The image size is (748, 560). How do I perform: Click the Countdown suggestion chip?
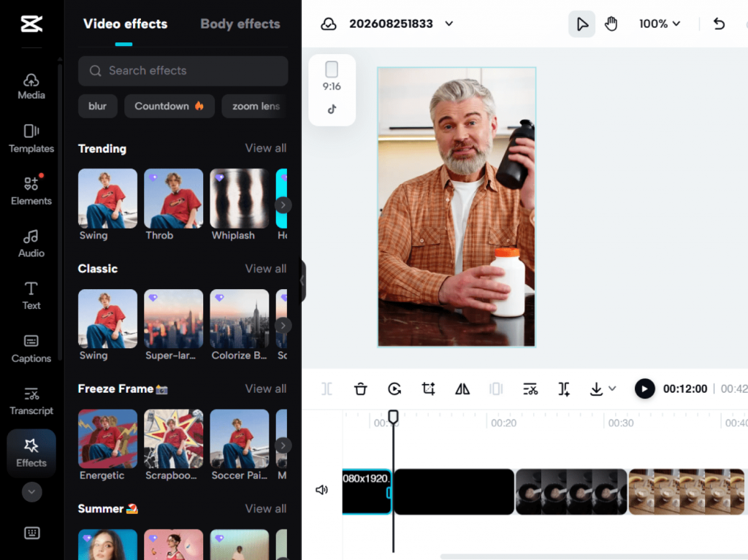(x=169, y=106)
